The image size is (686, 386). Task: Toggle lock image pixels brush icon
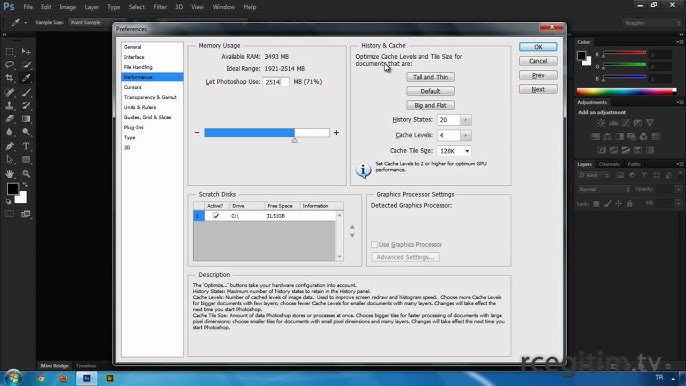point(608,204)
